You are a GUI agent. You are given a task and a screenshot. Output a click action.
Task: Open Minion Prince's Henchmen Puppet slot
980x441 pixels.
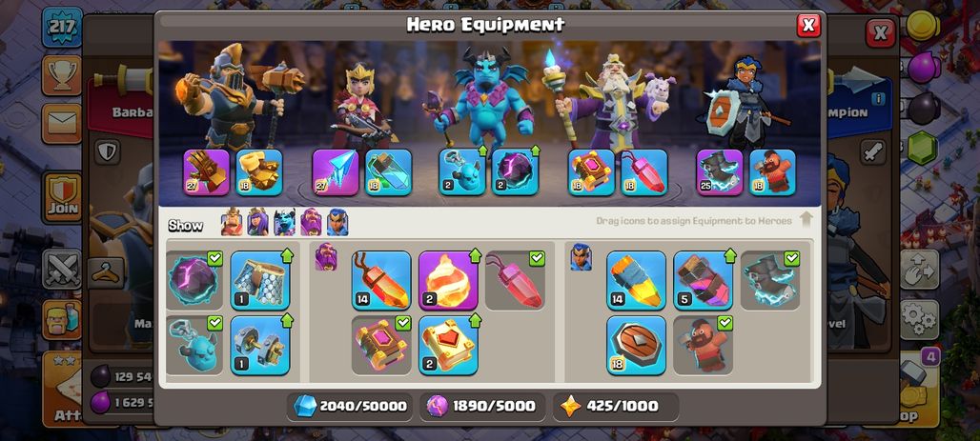point(461,172)
